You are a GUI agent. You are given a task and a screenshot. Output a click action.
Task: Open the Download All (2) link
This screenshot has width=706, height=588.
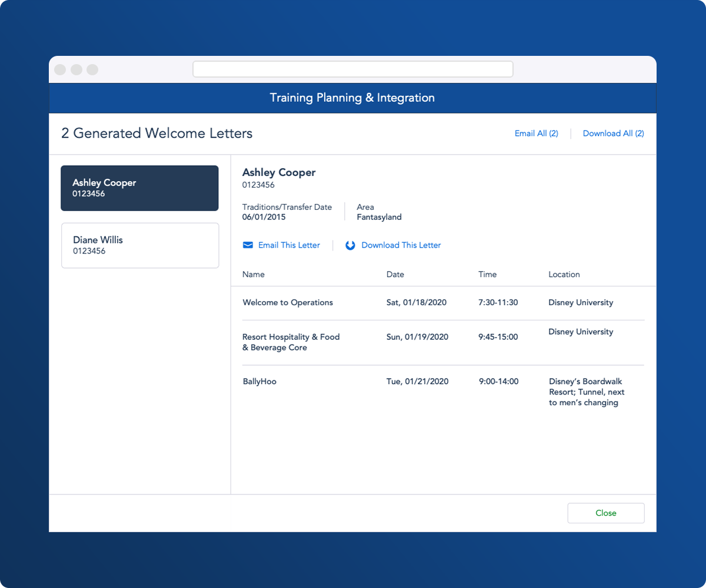[x=614, y=133]
